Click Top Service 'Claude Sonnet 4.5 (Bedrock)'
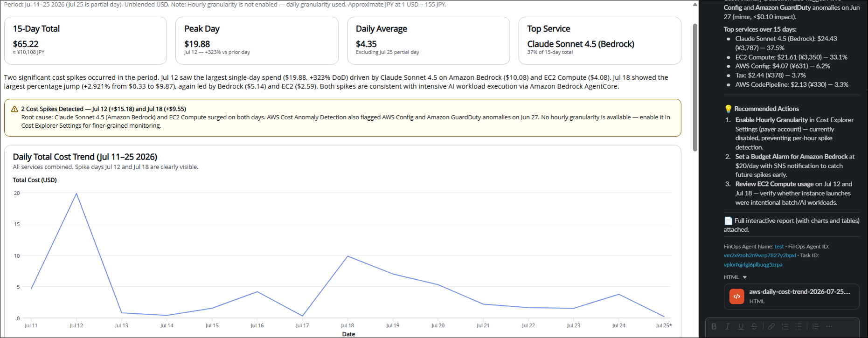868x338 pixels. [x=581, y=44]
